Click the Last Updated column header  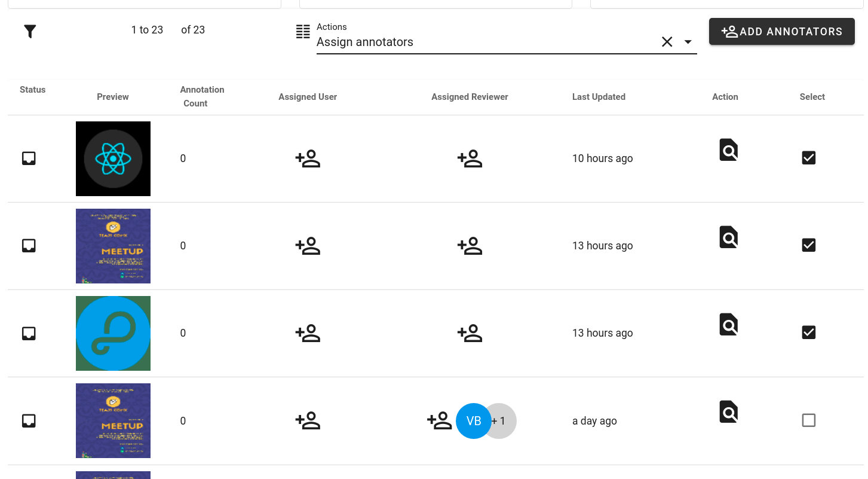pyautogui.click(x=599, y=97)
